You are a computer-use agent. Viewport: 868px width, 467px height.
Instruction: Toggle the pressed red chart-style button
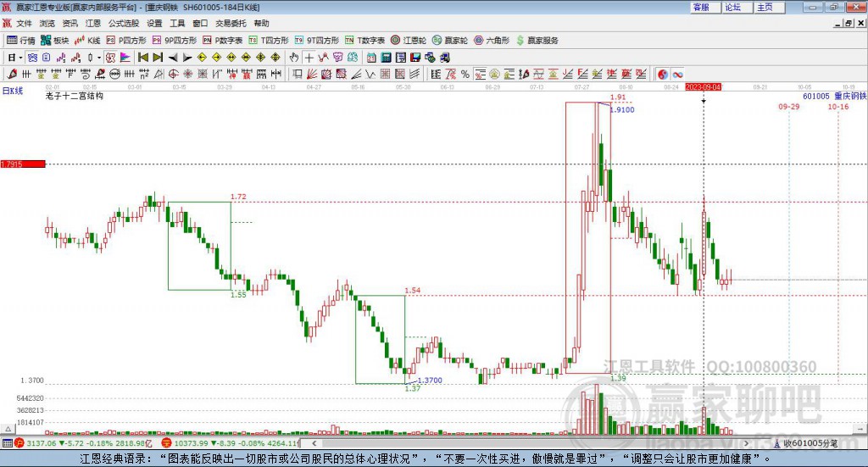click(x=110, y=58)
